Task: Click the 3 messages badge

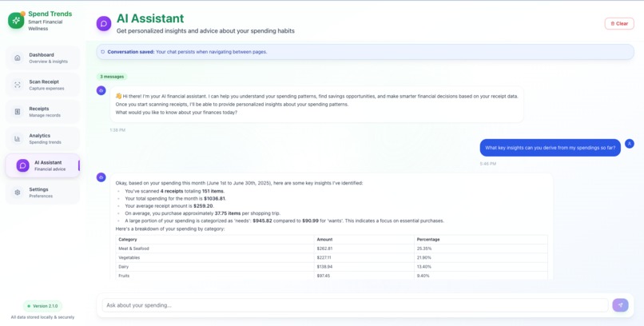Action: pos(112,77)
